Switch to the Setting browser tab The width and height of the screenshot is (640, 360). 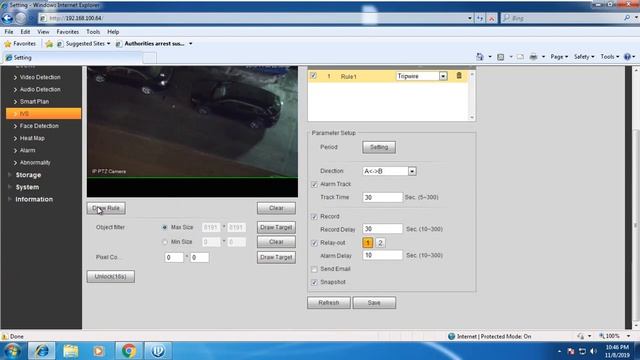click(x=73, y=58)
